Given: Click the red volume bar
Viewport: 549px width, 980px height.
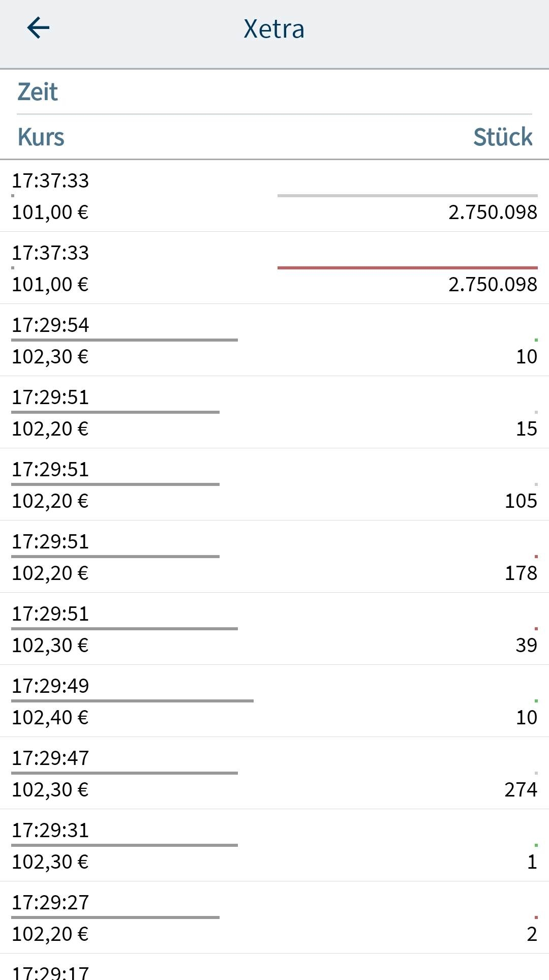Looking at the screenshot, I should click(407, 267).
